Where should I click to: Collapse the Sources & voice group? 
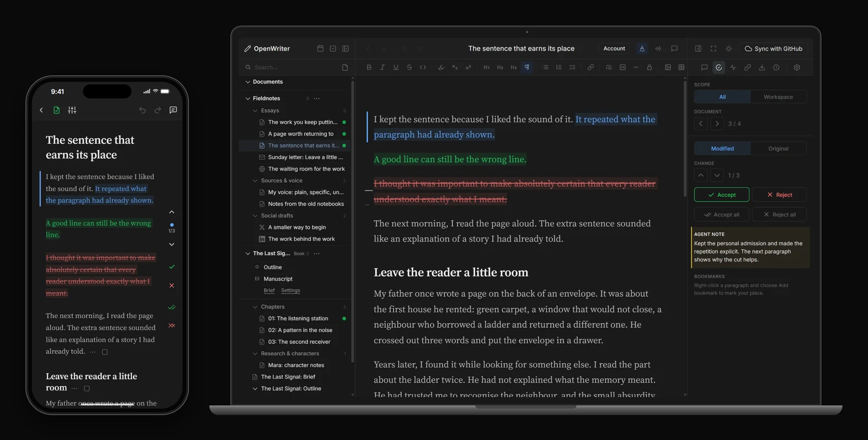point(255,181)
